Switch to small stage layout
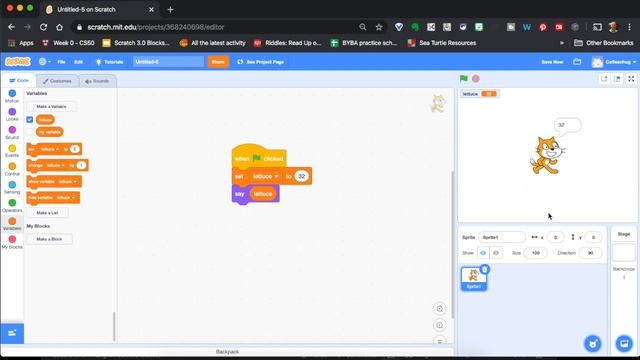This screenshot has height=360, width=640. pyautogui.click(x=604, y=79)
